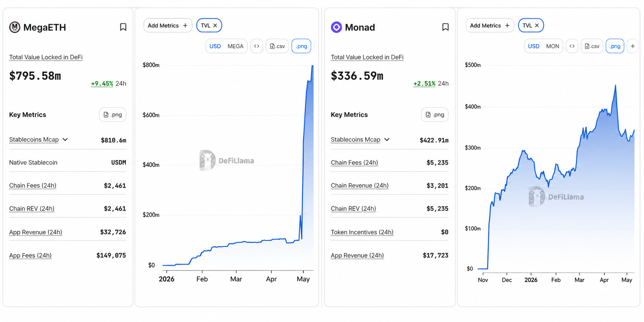Screen dimensions: 644x322
Task: Download Monad Key Metrics .png
Action: (x=435, y=115)
